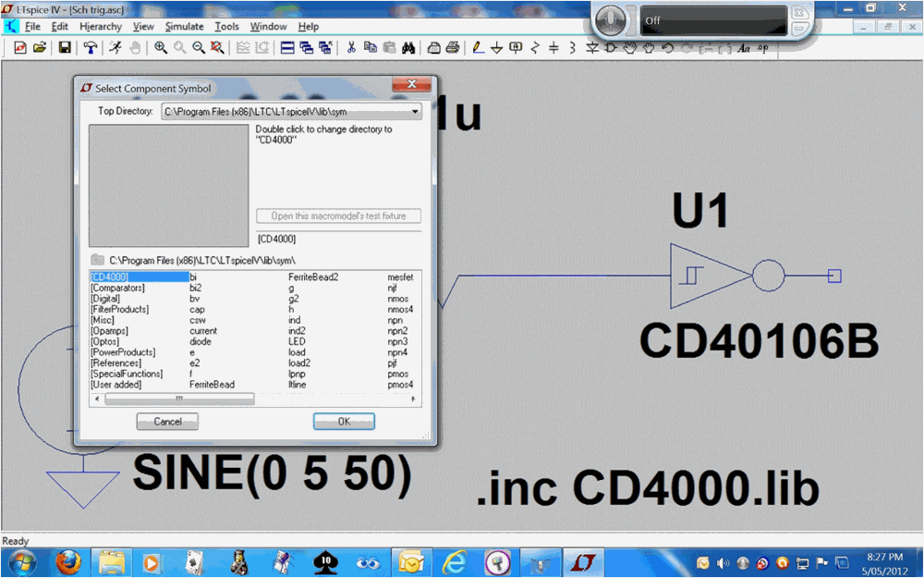
Task: Click the Cut scissors icon
Action: pyautogui.click(x=351, y=47)
